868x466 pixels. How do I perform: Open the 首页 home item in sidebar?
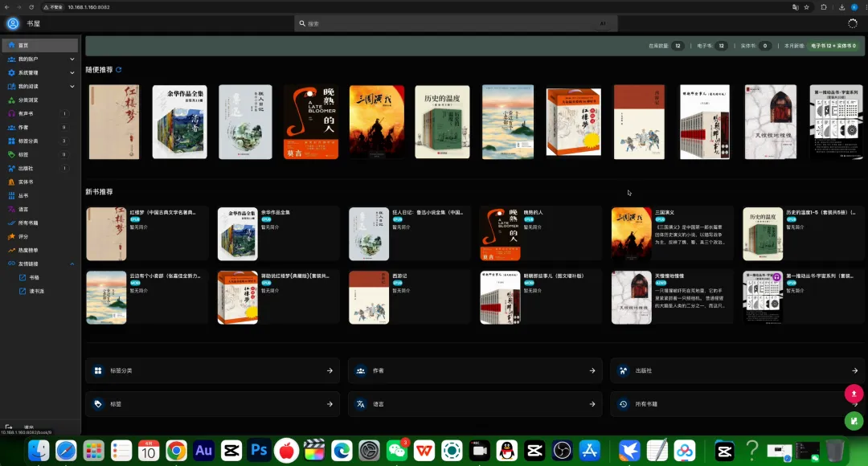pyautogui.click(x=40, y=45)
